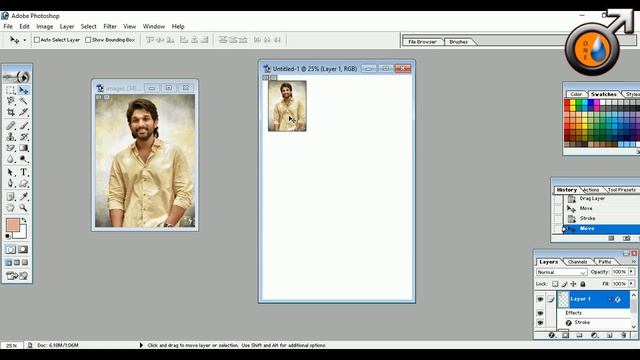Enable Auto Select Layer checkbox
Screen dimensions: 640x360
tap(37, 40)
